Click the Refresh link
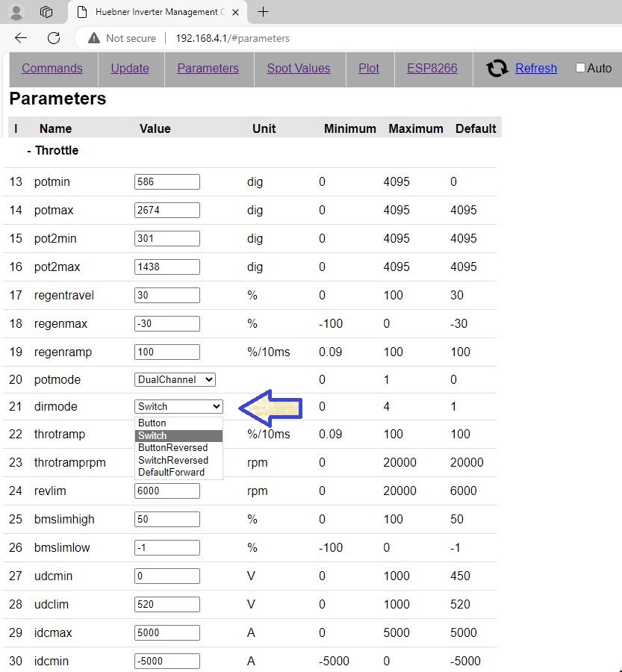Viewport: 622px width, 672px height. click(535, 68)
